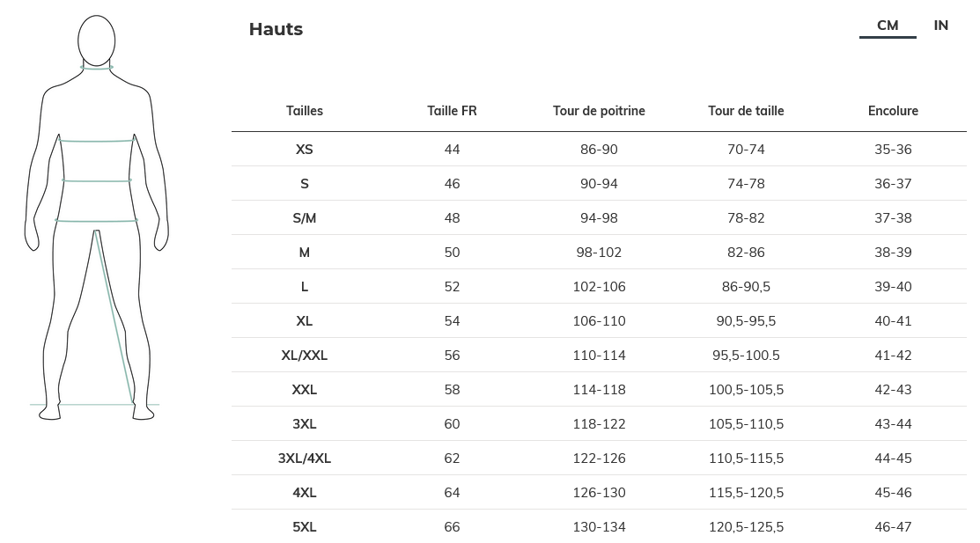Viewport: 980px width, 543px height.
Task: Click the 105,5-110,5 waist value for 3XL
Action: [746, 424]
